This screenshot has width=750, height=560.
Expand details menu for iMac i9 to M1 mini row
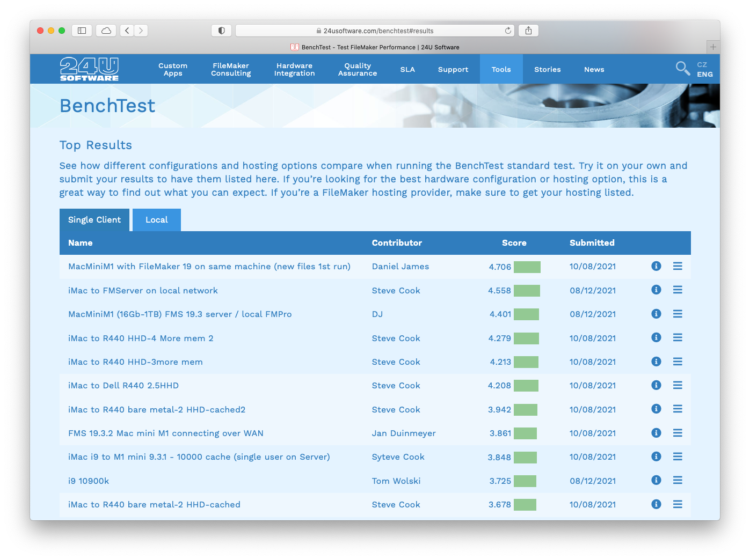coord(678,456)
